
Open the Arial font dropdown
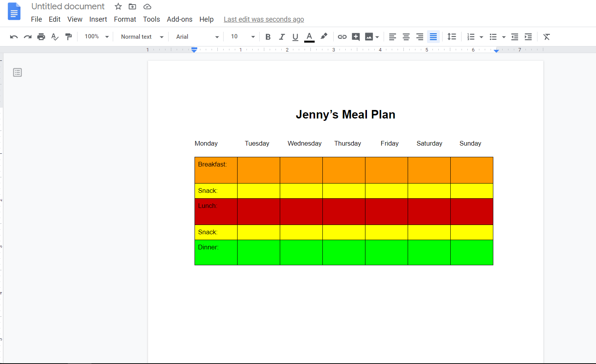click(x=197, y=37)
